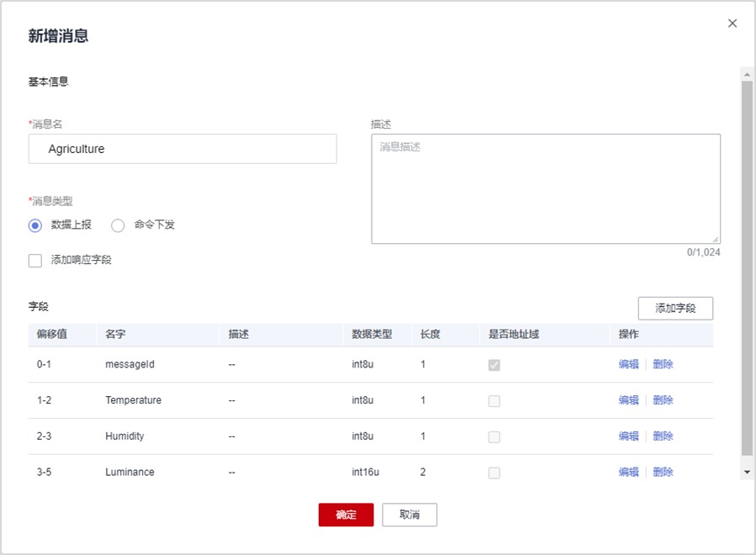Edit the Temperature field row

628,400
